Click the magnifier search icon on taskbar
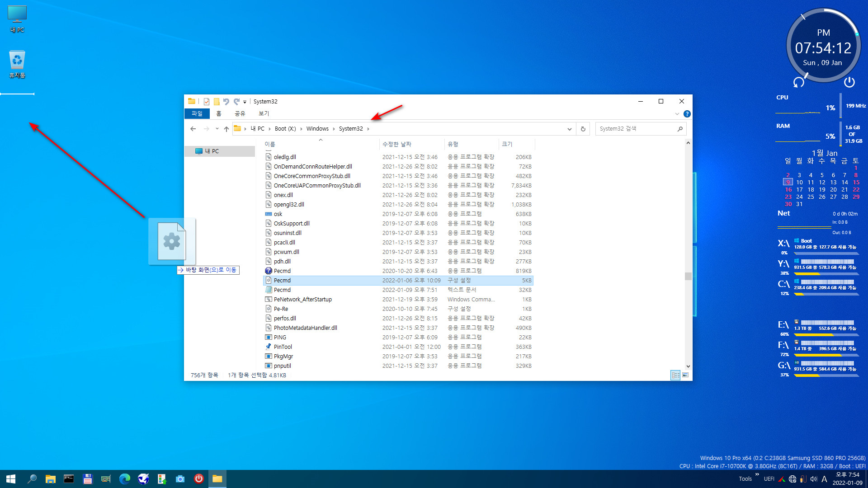Image resolution: width=868 pixels, height=488 pixels. click(x=32, y=479)
